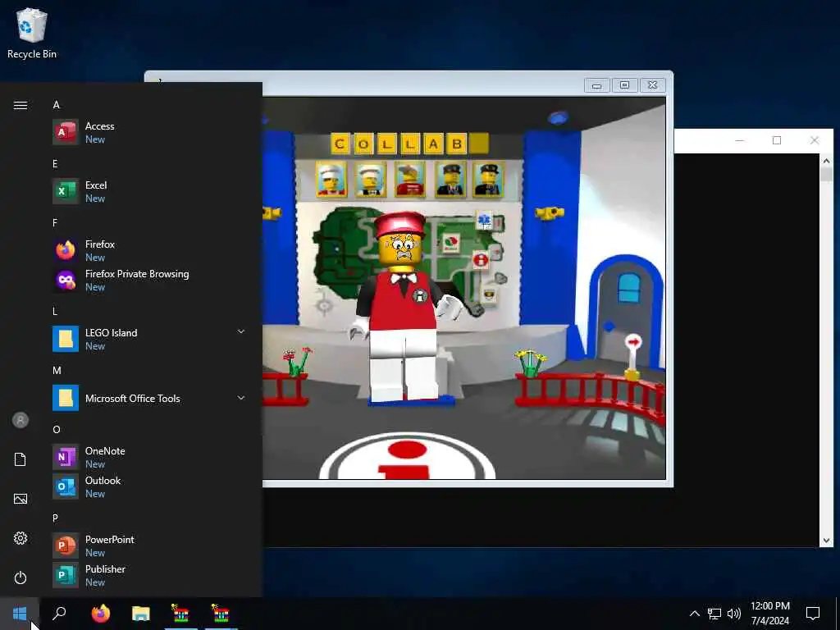This screenshot has height=630, width=840.
Task: Click the Infomaniac LEGO character
Action: [403, 308]
